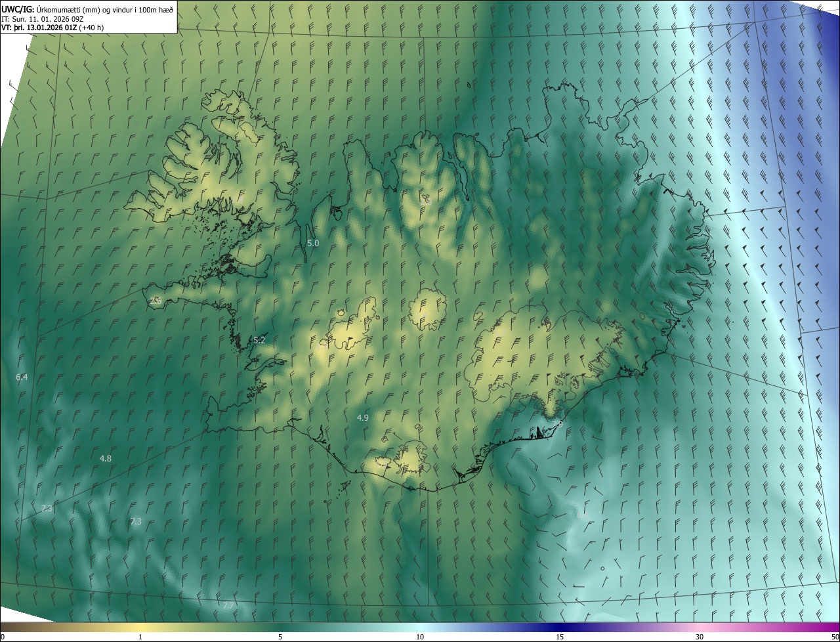
Task: Click the 5.0 precipitation value label
Action: pos(313,243)
